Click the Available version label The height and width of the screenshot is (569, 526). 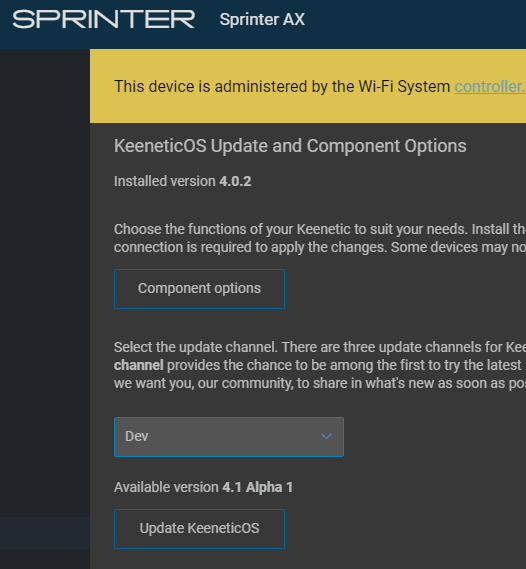(167, 487)
